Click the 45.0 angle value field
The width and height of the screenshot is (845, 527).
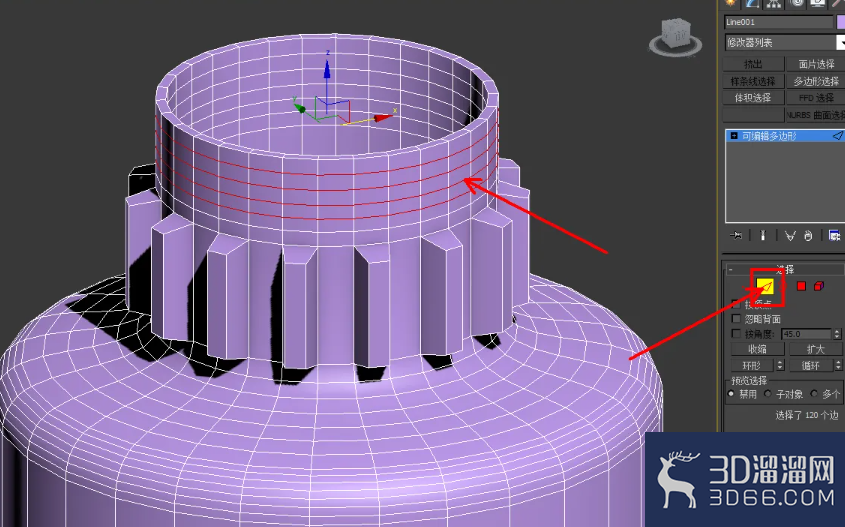pyautogui.click(x=806, y=334)
